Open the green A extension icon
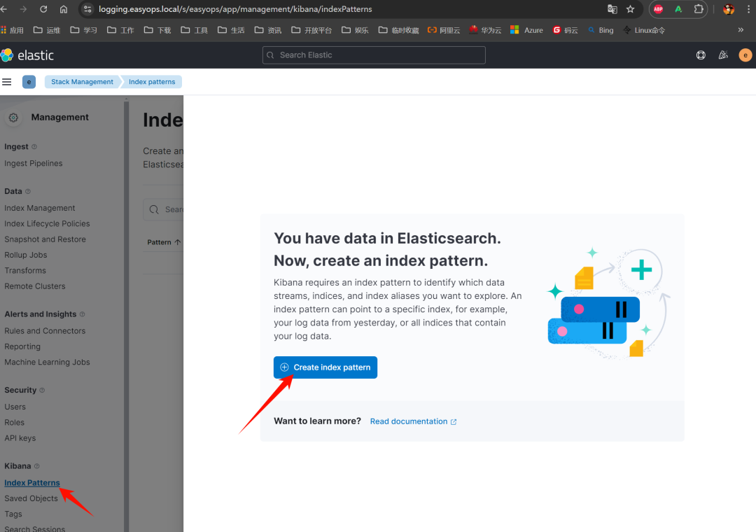The image size is (756, 532). pos(678,9)
